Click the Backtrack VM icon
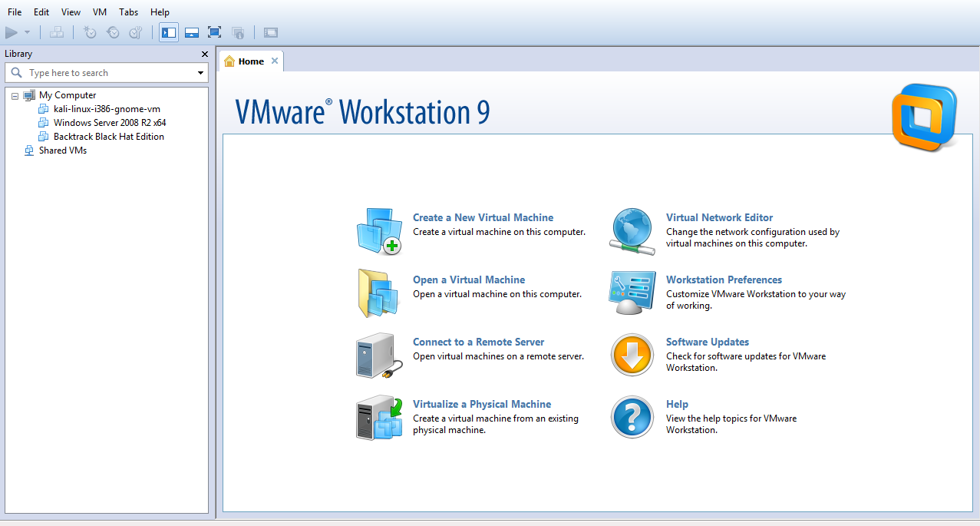This screenshot has width=980, height=526. coord(44,137)
